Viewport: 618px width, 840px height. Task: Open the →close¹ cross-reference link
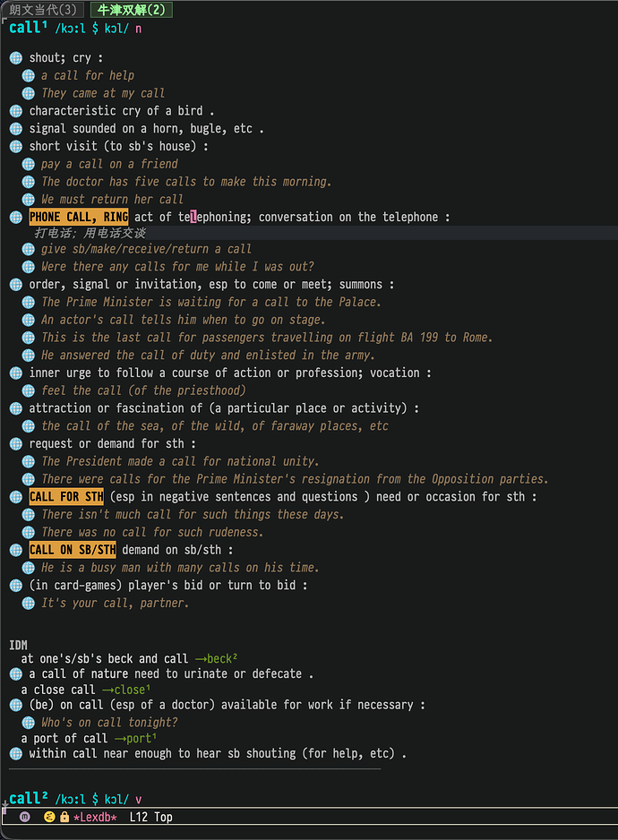(126, 690)
